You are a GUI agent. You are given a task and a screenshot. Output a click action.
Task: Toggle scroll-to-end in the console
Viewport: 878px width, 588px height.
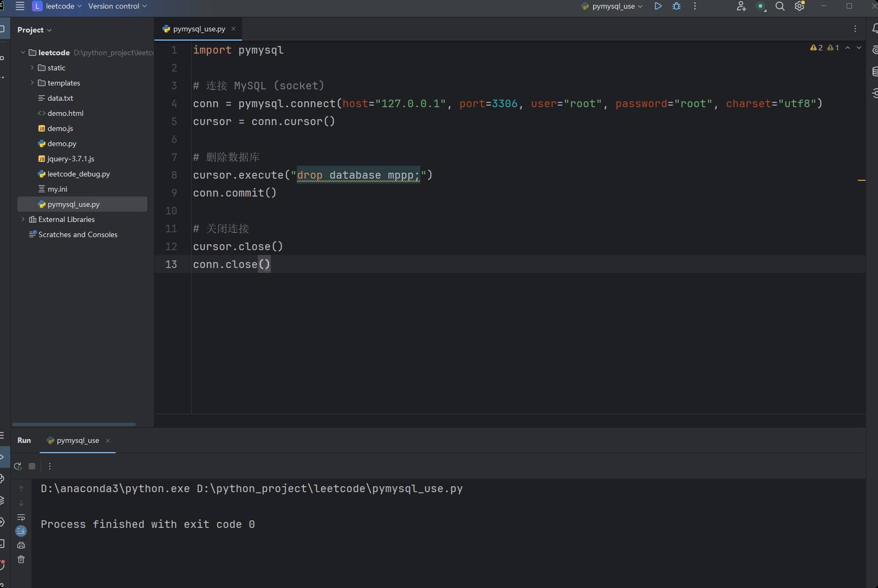[21, 531]
